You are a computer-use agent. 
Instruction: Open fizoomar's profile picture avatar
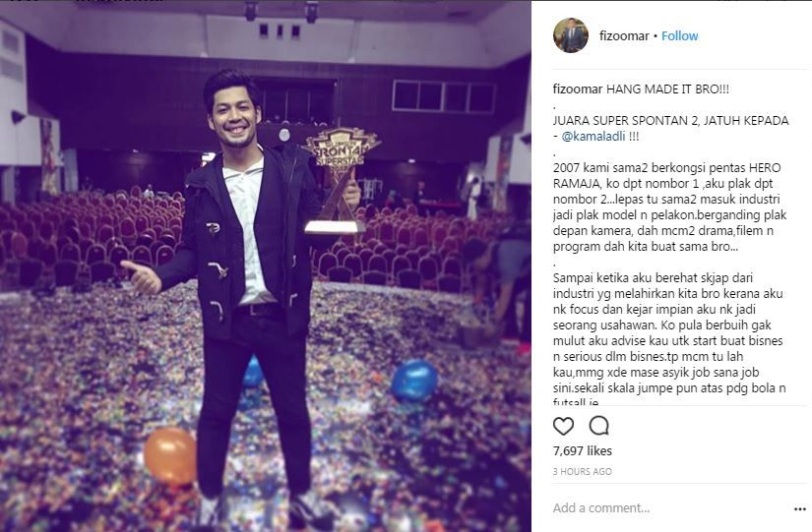coord(571,35)
